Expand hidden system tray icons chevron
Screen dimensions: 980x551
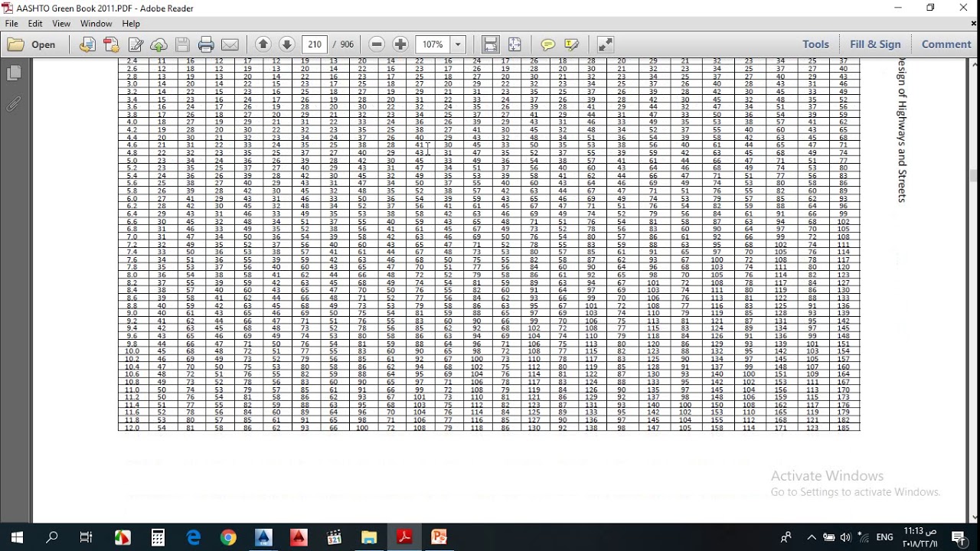pyautogui.click(x=812, y=537)
